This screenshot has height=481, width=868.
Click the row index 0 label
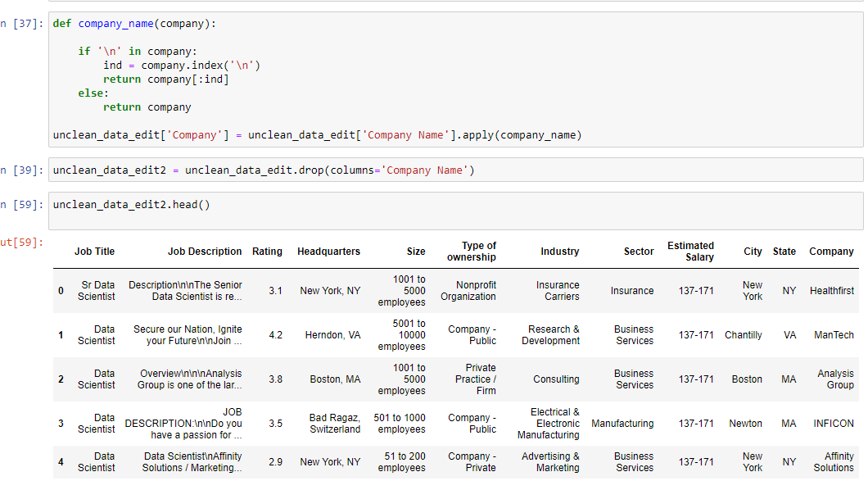[61, 290]
